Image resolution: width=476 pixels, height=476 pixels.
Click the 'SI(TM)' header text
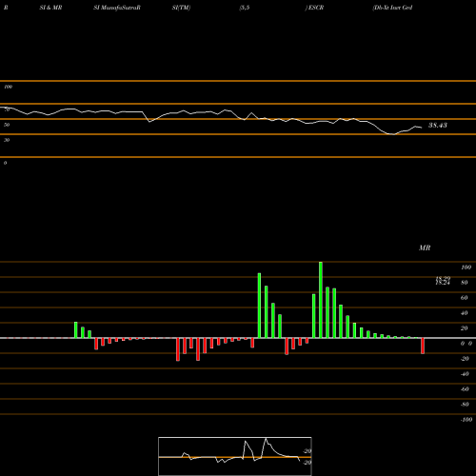[181, 8]
